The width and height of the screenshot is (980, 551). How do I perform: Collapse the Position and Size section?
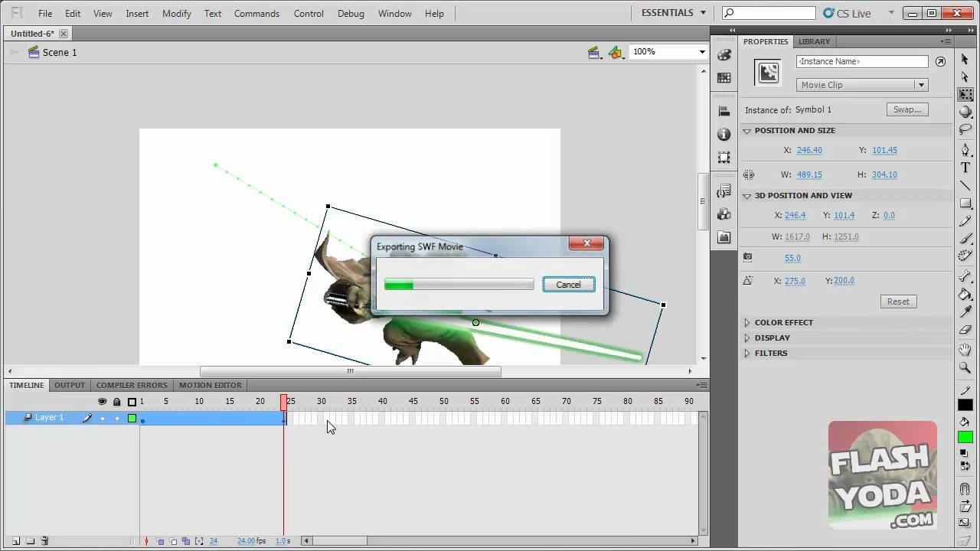click(747, 131)
